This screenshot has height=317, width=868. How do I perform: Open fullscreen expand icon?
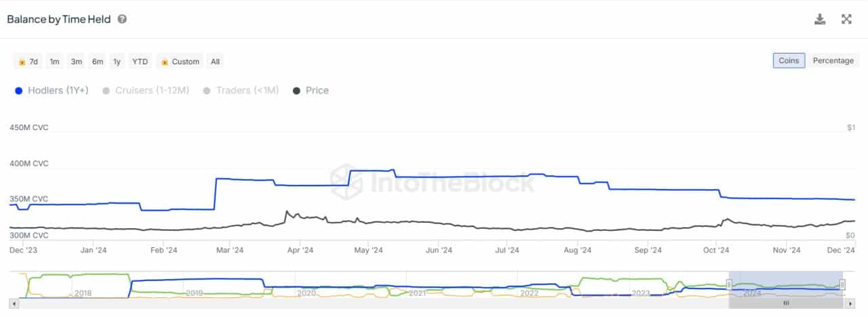click(x=846, y=19)
